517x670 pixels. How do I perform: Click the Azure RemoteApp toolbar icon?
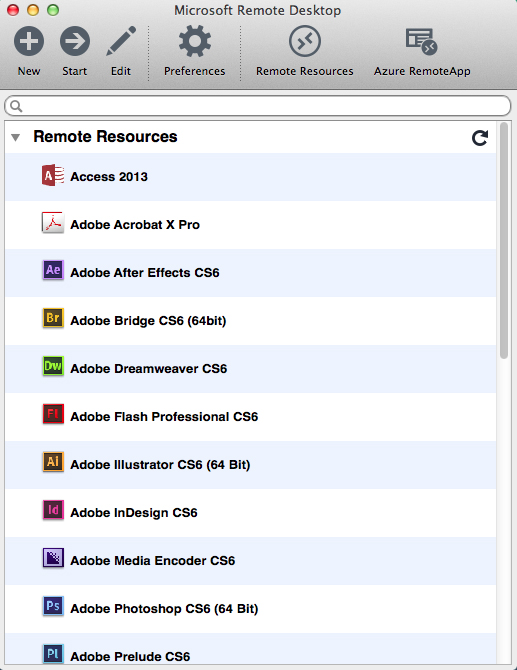[x=422, y=41]
